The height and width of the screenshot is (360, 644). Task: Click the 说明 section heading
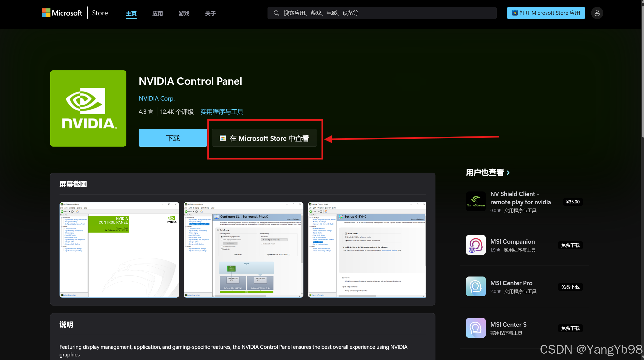66,325
